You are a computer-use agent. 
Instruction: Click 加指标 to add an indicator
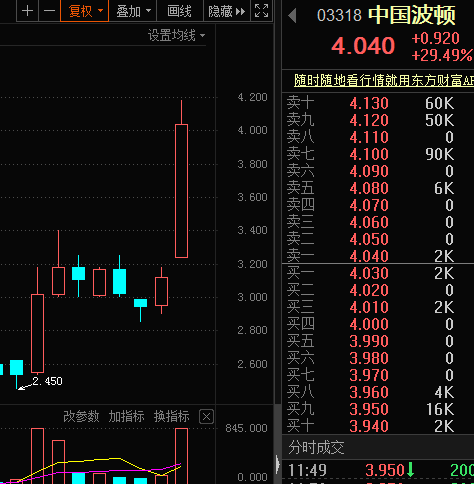click(x=126, y=416)
